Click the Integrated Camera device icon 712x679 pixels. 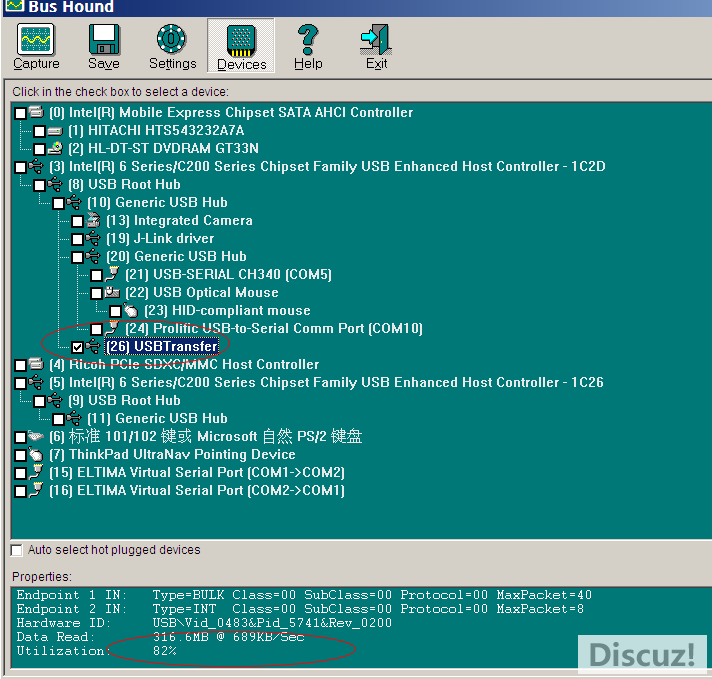coord(93,220)
